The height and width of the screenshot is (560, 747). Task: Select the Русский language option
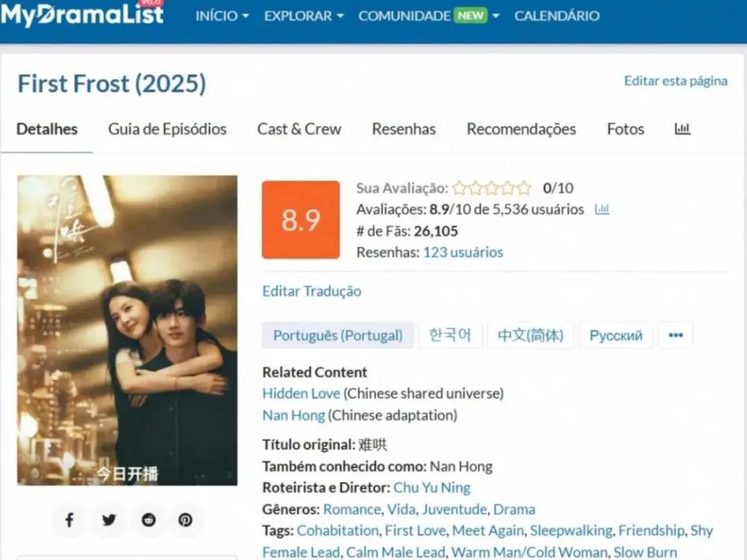tap(616, 335)
